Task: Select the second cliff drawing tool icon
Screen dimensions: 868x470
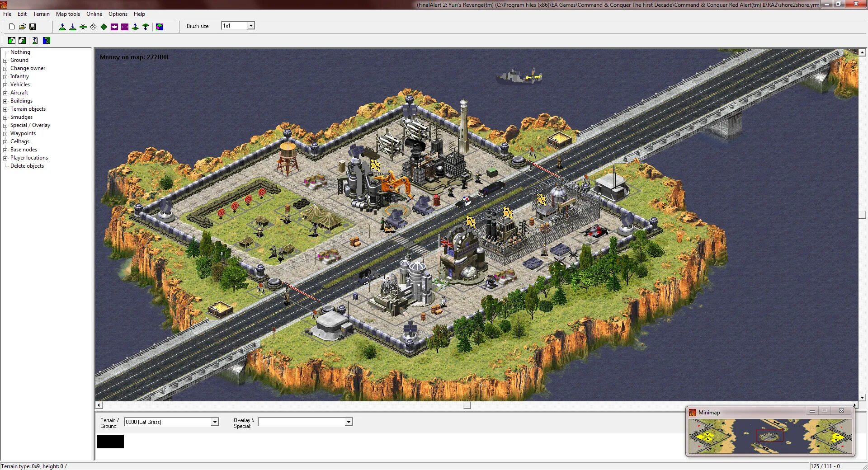Action: pyautogui.click(x=22, y=41)
